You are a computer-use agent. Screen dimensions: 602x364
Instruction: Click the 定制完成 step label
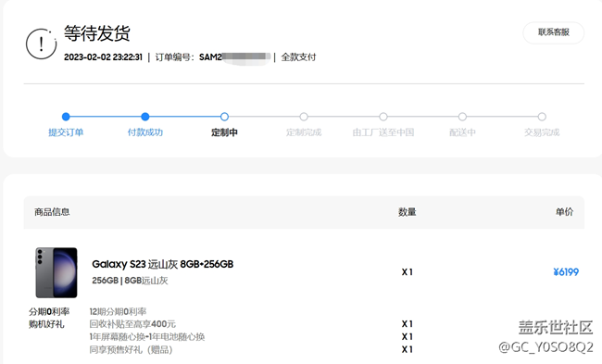pyautogui.click(x=304, y=132)
